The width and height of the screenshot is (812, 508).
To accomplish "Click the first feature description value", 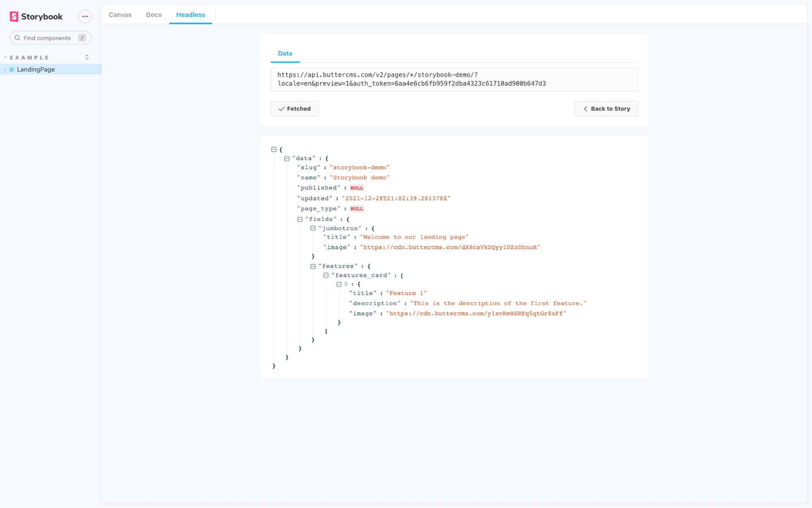I will 498,303.
